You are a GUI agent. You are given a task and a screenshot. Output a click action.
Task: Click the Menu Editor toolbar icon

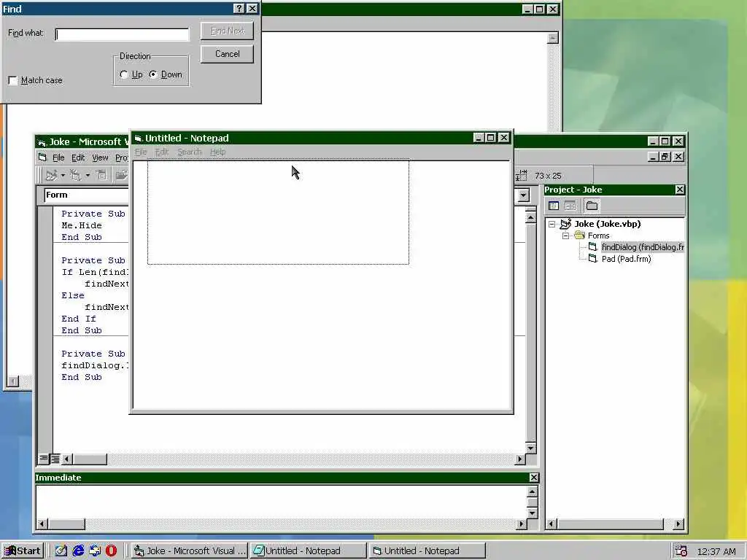point(101,175)
